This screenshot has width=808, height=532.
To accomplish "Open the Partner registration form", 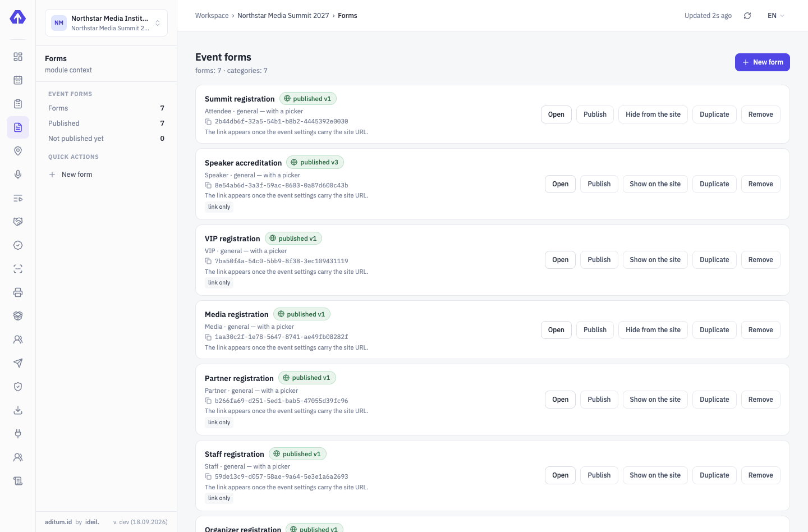I will (560, 400).
